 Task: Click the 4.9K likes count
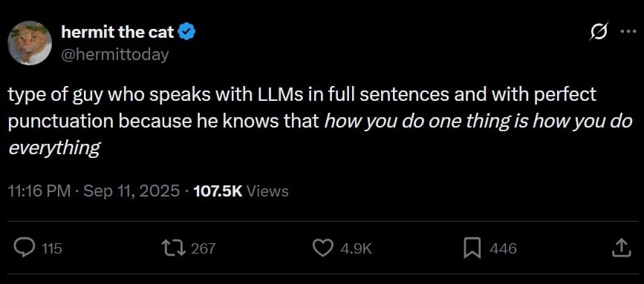356,248
